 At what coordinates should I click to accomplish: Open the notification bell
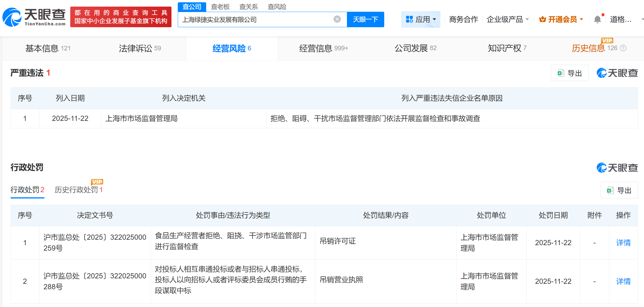coord(598,19)
